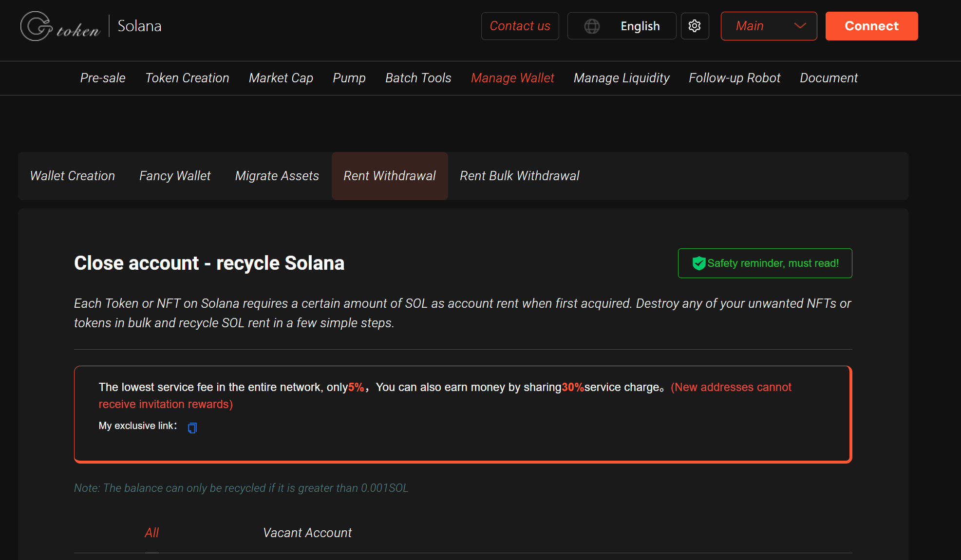Open Contact us
This screenshot has width=961, height=560.
[x=520, y=26]
